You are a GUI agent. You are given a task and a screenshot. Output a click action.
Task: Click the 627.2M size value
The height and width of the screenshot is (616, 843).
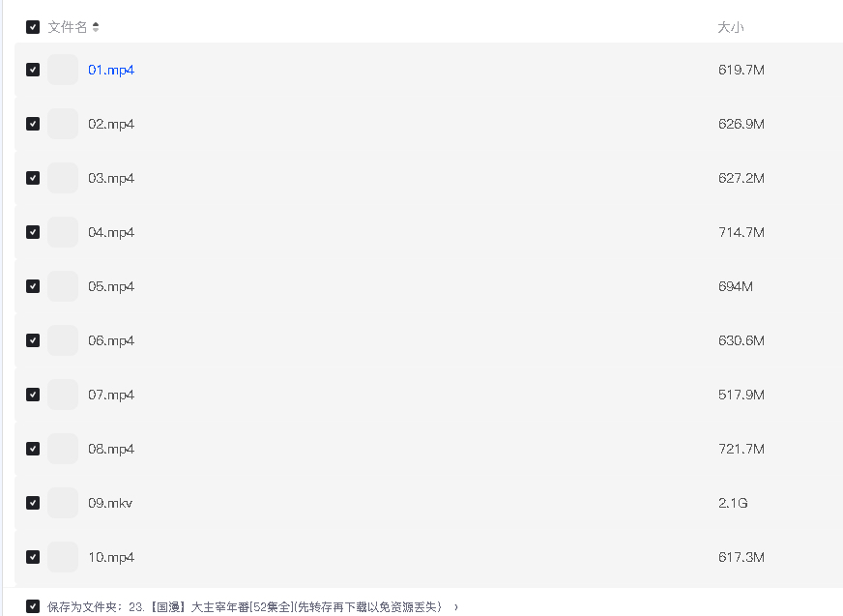(x=741, y=178)
